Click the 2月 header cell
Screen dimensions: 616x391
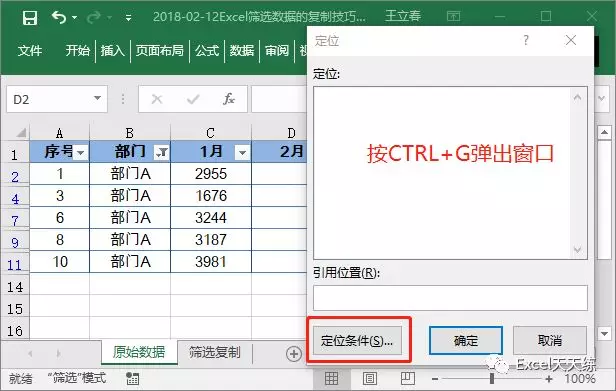(279, 152)
